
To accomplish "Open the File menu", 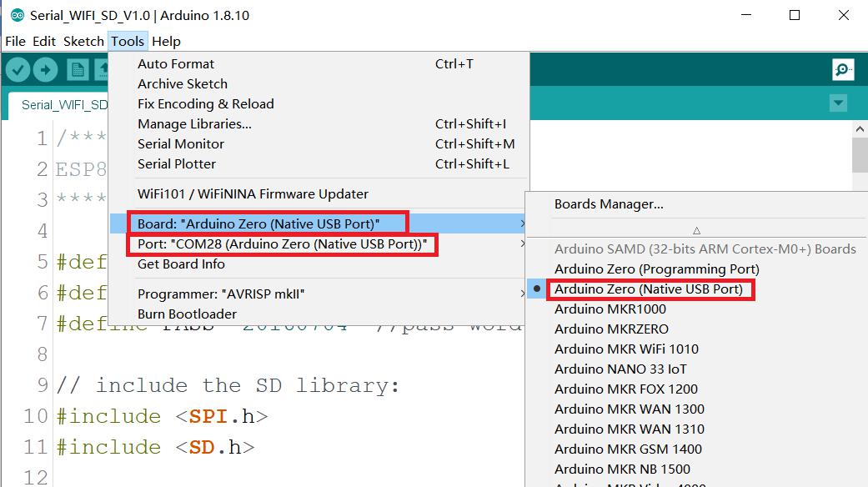I will pyautogui.click(x=16, y=42).
